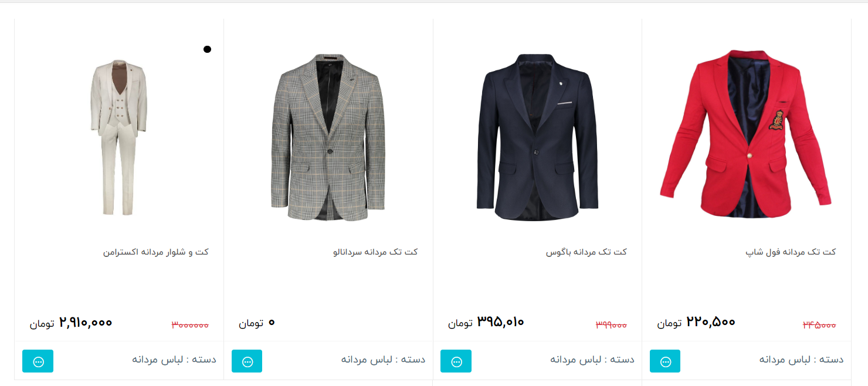Screen dimensions: 868x386
Task: Open the navy blue blazer product image
Action: click(x=537, y=137)
